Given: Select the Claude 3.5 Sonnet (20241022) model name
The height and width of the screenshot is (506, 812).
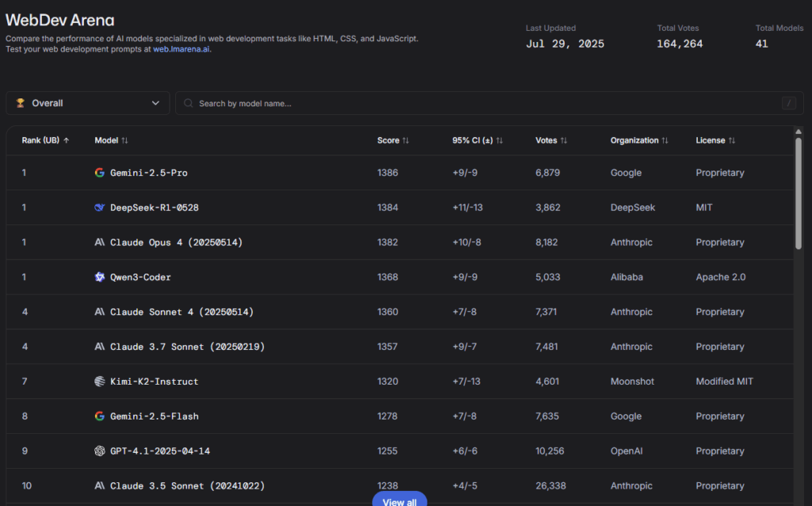Looking at the screenshot, I should click(x=187, y=485).
